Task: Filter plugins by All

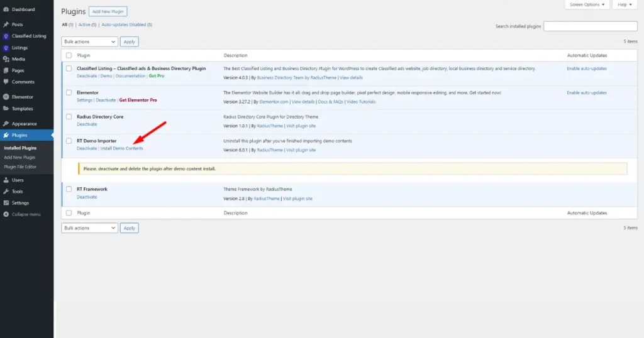Action: click(x=65, y=25)
